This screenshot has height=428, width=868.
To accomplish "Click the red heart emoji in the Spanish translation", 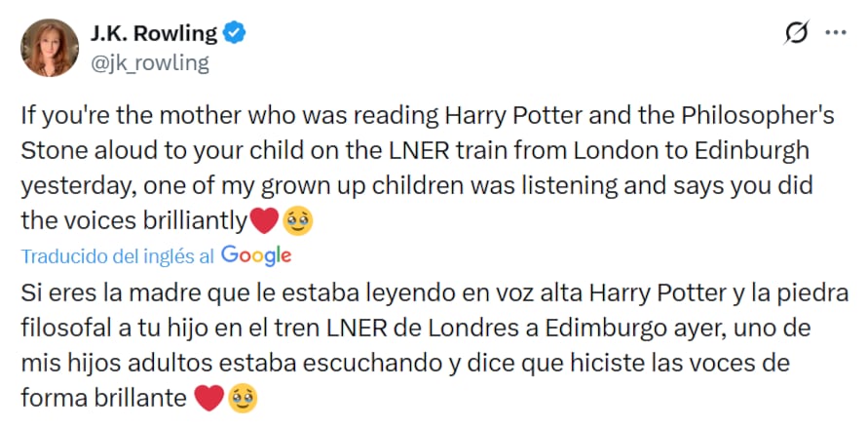I will coord(208,399).
